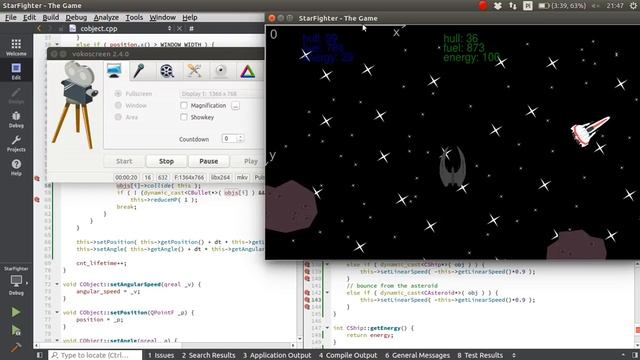Click the cobject.cpp file icon
Image resolution: width=640 pixels, height=360 pixels.
[73, 29]
